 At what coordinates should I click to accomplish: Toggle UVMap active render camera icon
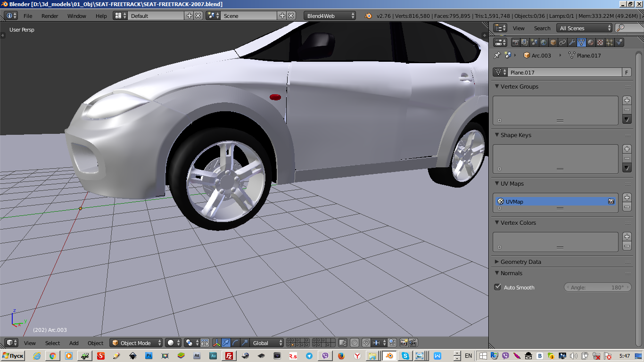point(611,201)
